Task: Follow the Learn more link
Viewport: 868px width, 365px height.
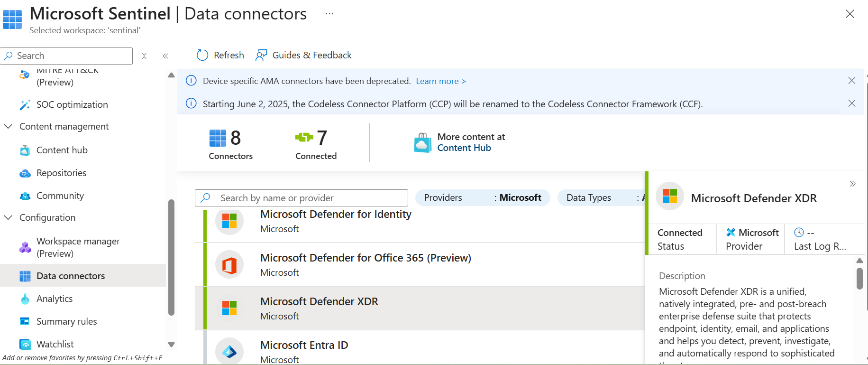Action: (x=441, y=81)
